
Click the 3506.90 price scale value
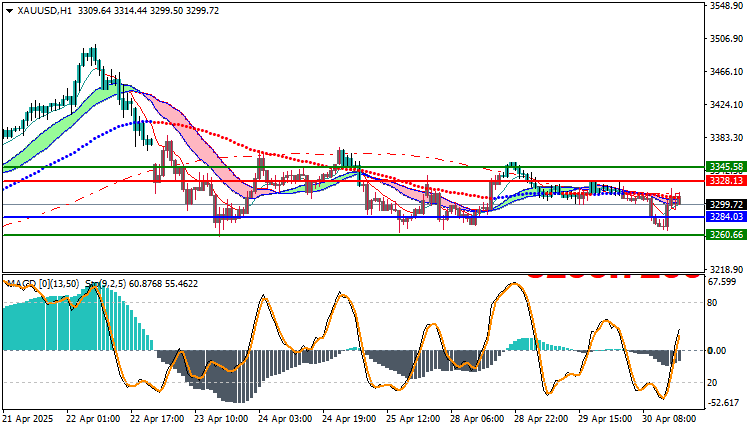(x=727, y=39)
